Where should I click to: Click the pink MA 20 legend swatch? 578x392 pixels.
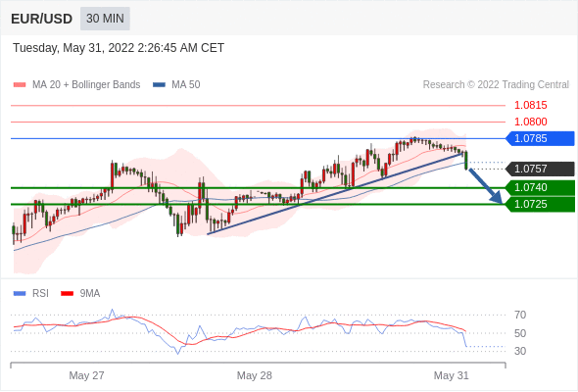20,85
